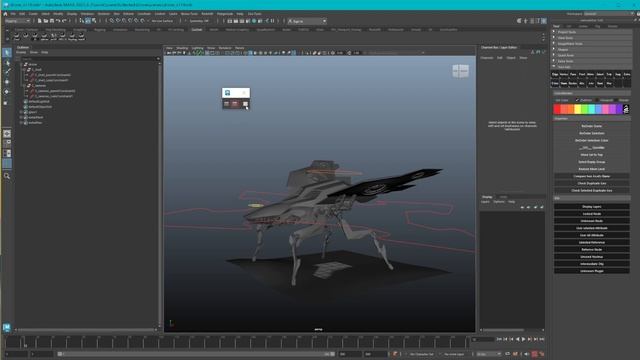Image resolution: width=640 pixels, height=360 pixels.
Task: Click the Maya logo icon at bottom left
Action: 7,327
